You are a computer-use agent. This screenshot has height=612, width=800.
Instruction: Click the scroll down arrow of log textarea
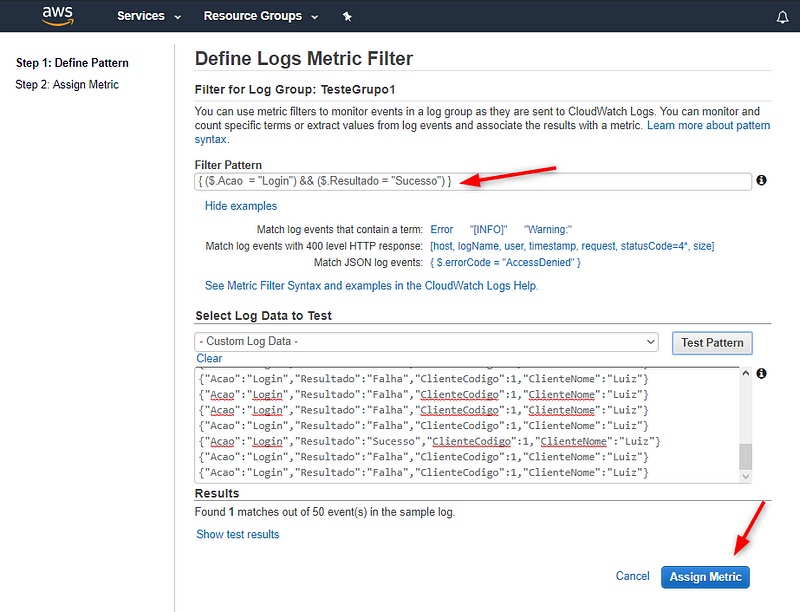point(745,476)
